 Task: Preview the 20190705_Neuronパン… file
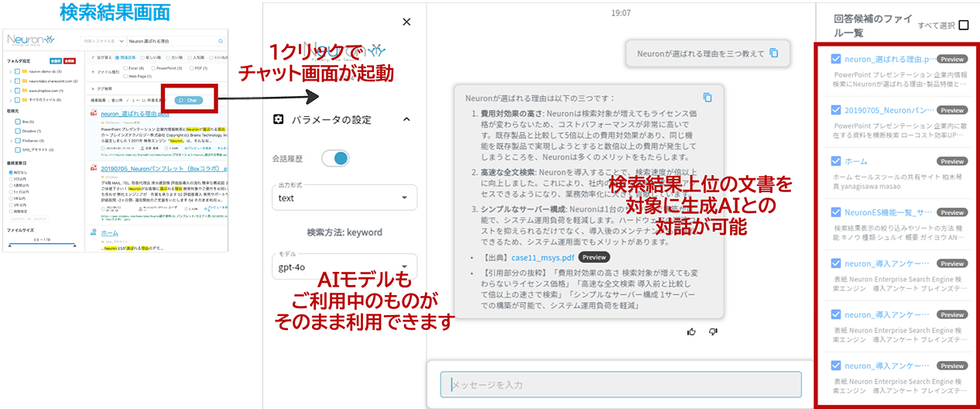(x=952, y=110)
